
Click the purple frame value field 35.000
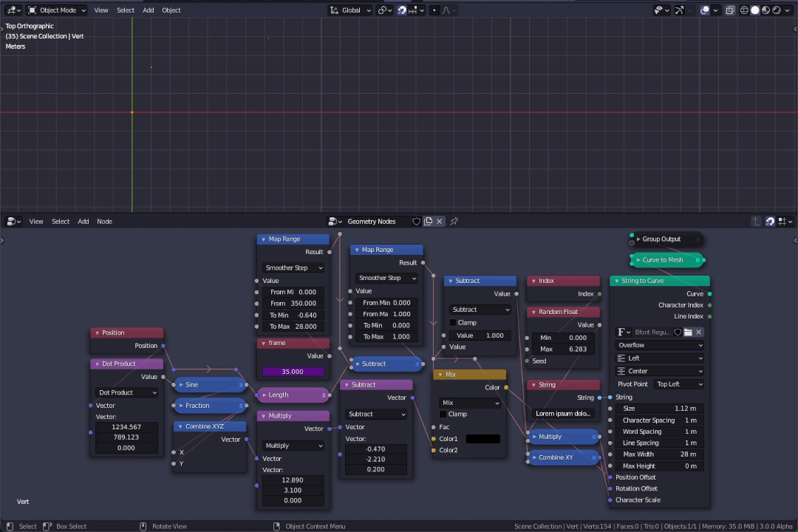293,372
